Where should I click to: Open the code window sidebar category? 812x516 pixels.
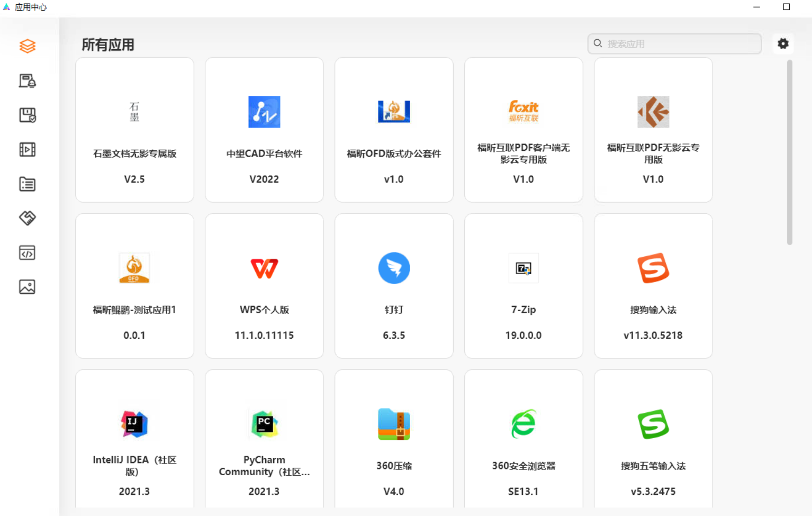tap(28, 252)
